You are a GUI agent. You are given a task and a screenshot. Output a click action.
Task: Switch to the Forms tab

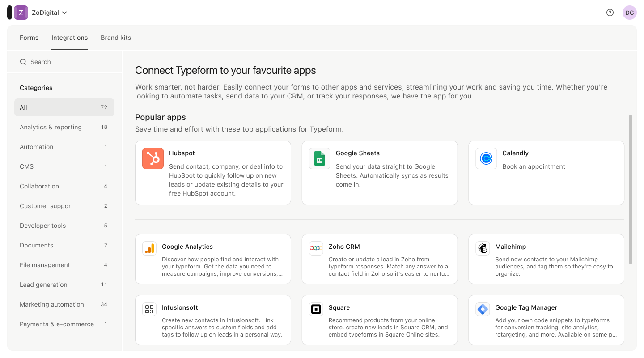pyautogui.click(x=29, y=38)
